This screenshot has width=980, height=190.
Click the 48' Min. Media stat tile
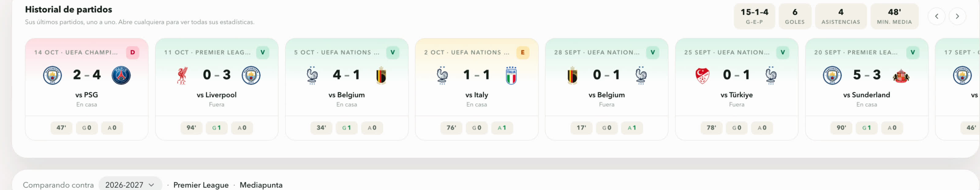point(894,16)
